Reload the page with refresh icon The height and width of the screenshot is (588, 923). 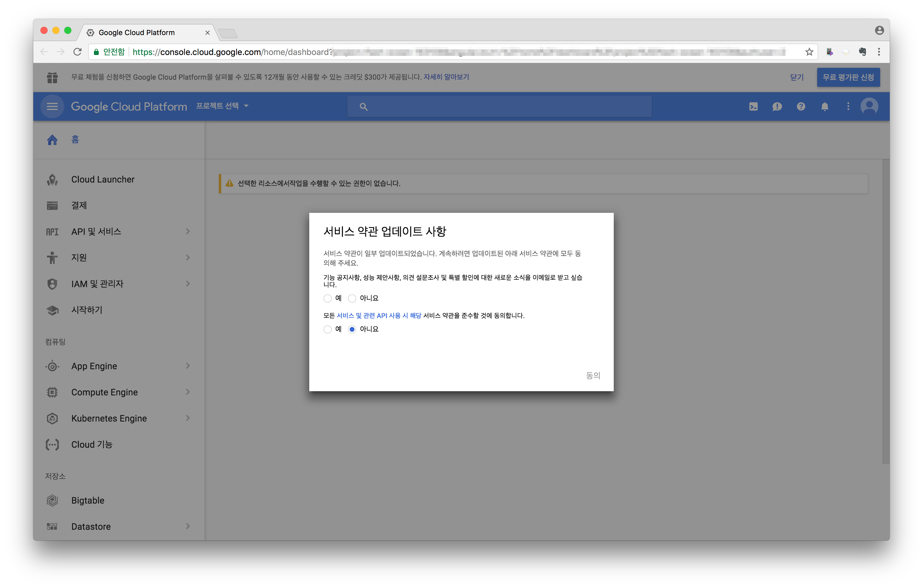(x=77, y=52)
